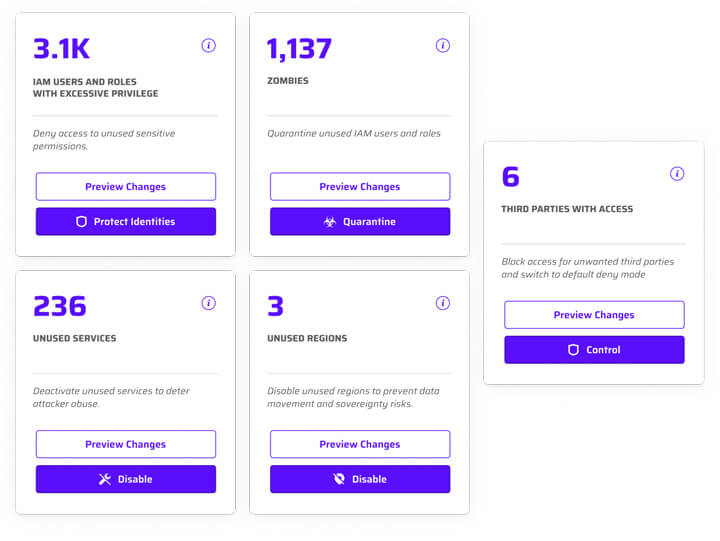The image size is (720, 541).
Task: Click info icon on Unused Services card
Action: [209, 303]
